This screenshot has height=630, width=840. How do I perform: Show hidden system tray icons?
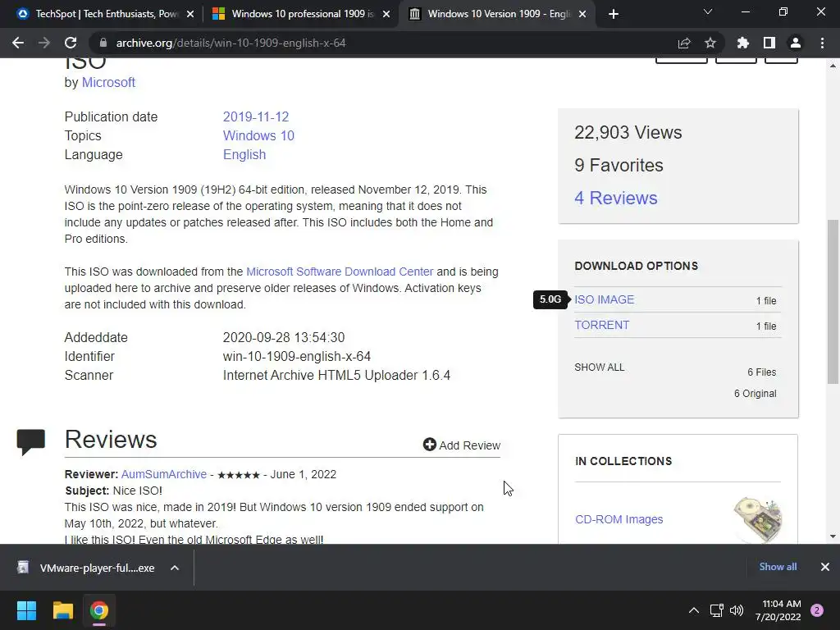(x=694, y=610)
